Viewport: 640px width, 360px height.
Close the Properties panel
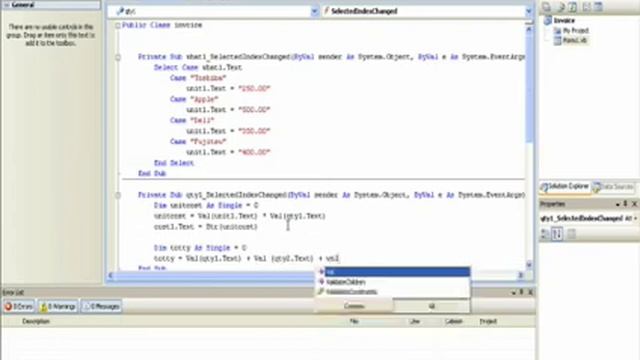coord(635,204)
